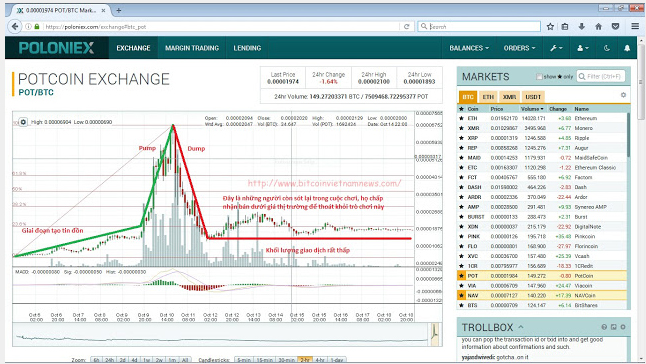The height and width of the screenshot is (364, 646).
Task: Toggle favorite star for ETH row
Action: (461, 118)
